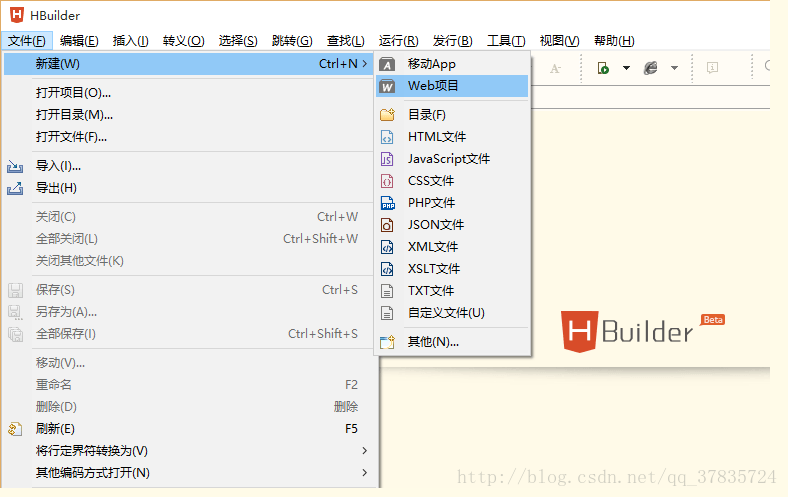Expand the 将行定界符转换为(V) submenu arrow

pos(365,451)
